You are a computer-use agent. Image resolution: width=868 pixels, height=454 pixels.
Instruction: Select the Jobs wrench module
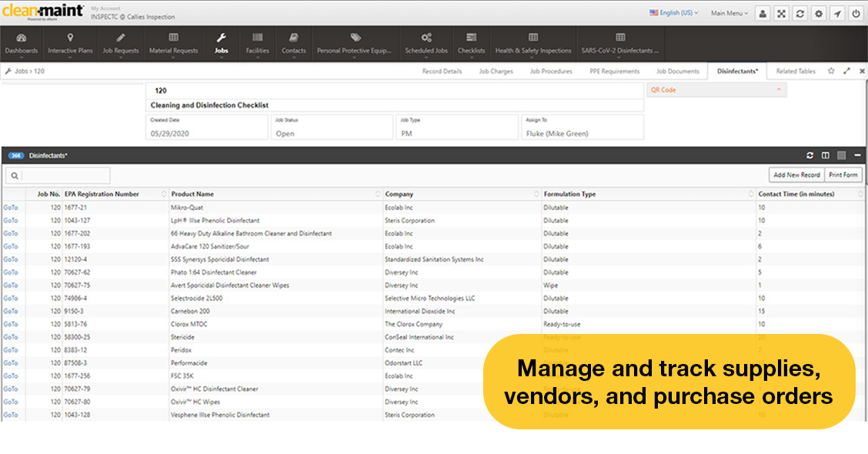[x=221, y=44]
